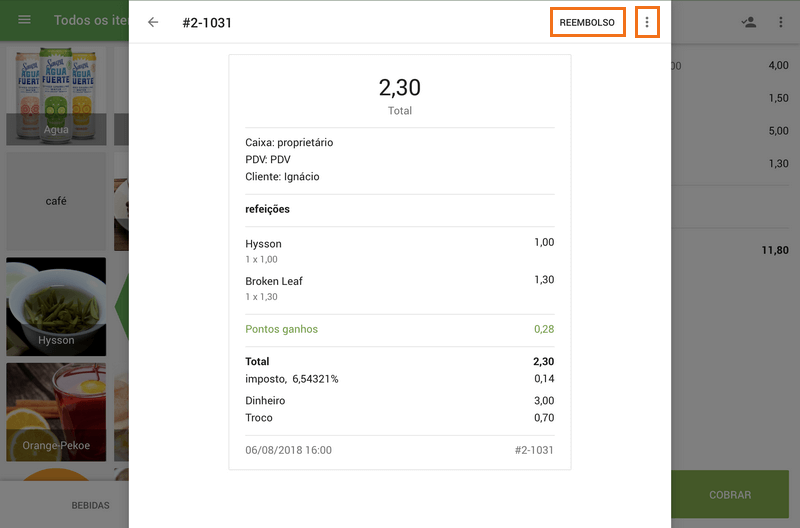The width and height of the screenshot is (800, 528).
Task: Go back using the arrow beside #2-1031
Action: click(x=153, y=22)
